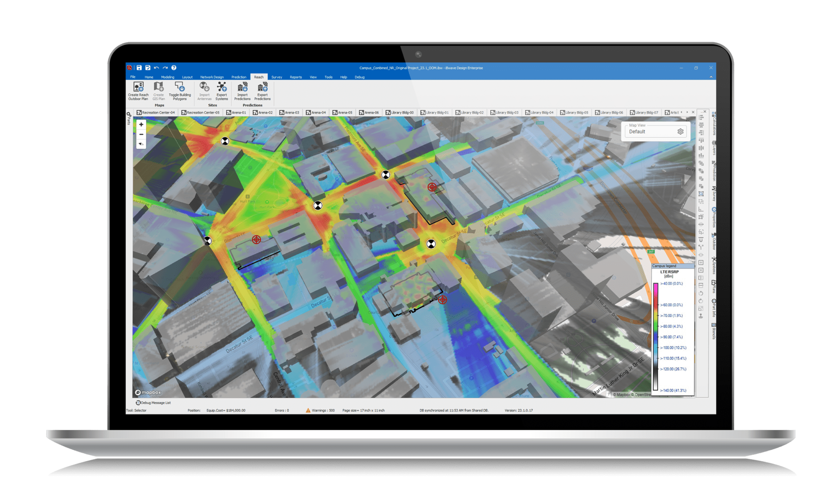Switch to the Survey ribbon tab

click(277, 77)
